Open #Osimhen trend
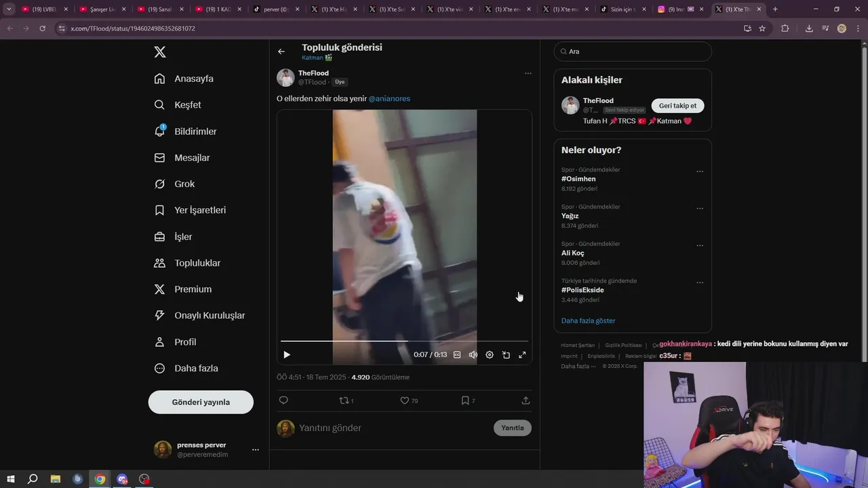 pos(578,180)
